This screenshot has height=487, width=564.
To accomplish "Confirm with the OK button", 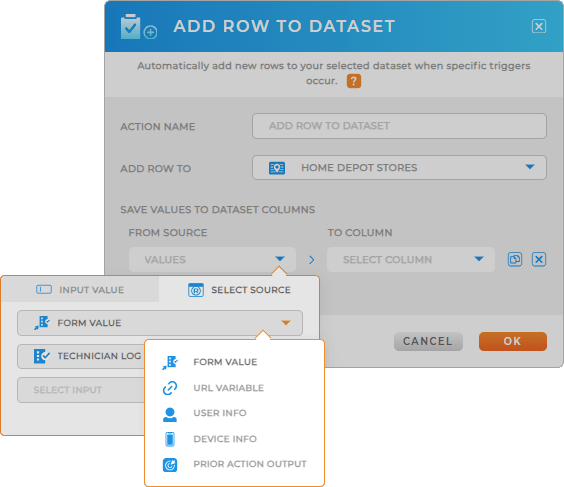I will tap(513, 341).
